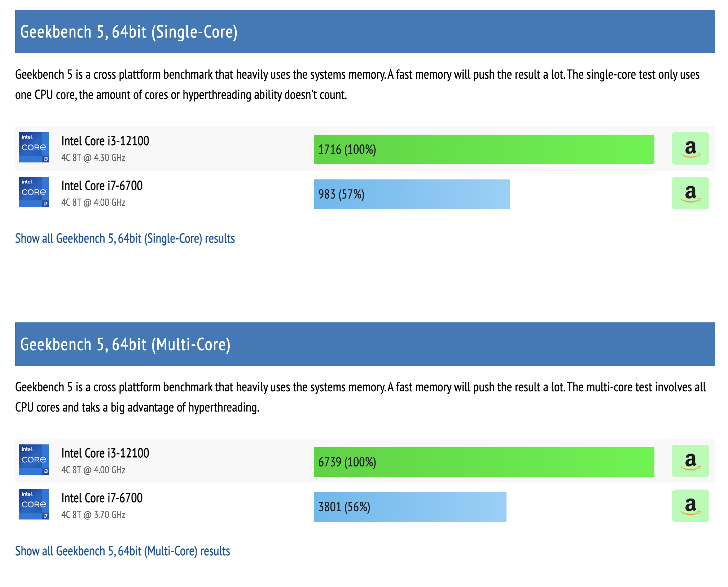Click the green 6739 (100%) score bar
Image resolution: width=728 pixels, height=587 pixels.
[483, 462]
